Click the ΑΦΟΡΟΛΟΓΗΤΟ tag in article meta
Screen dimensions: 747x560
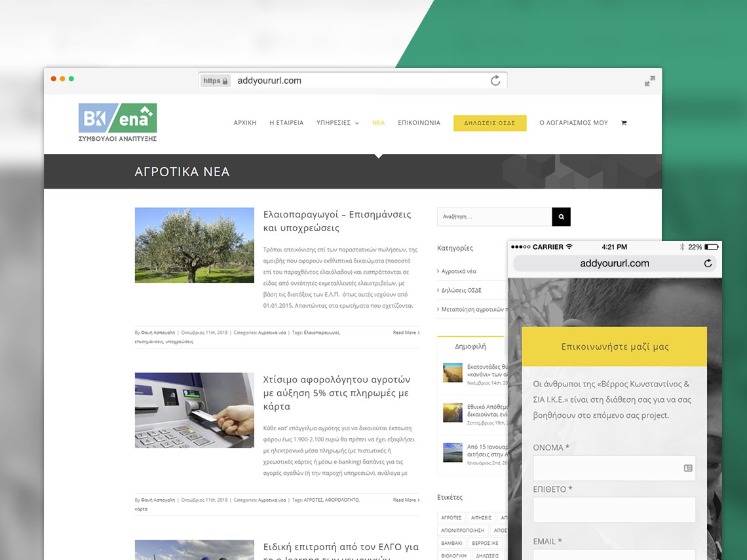click(343, 500)
